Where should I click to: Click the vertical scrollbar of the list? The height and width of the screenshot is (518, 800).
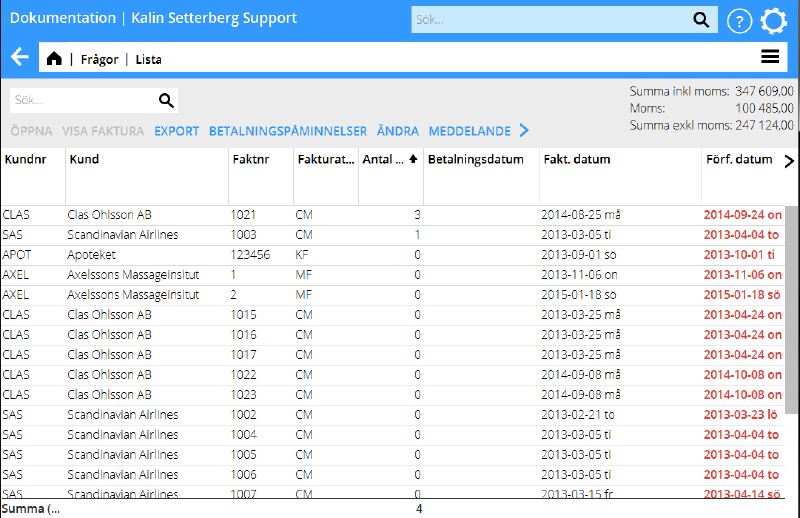(791, 310)
